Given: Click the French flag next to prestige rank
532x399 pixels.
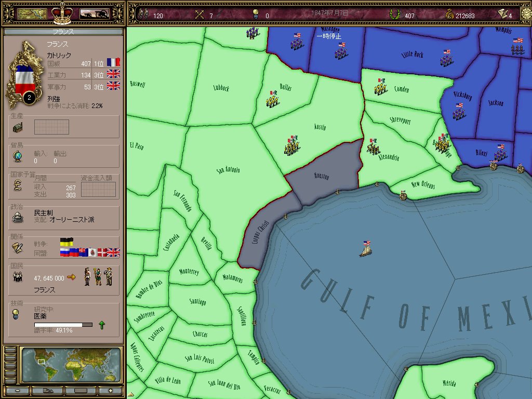Looking at the screenshot, I should coord(113,62).
